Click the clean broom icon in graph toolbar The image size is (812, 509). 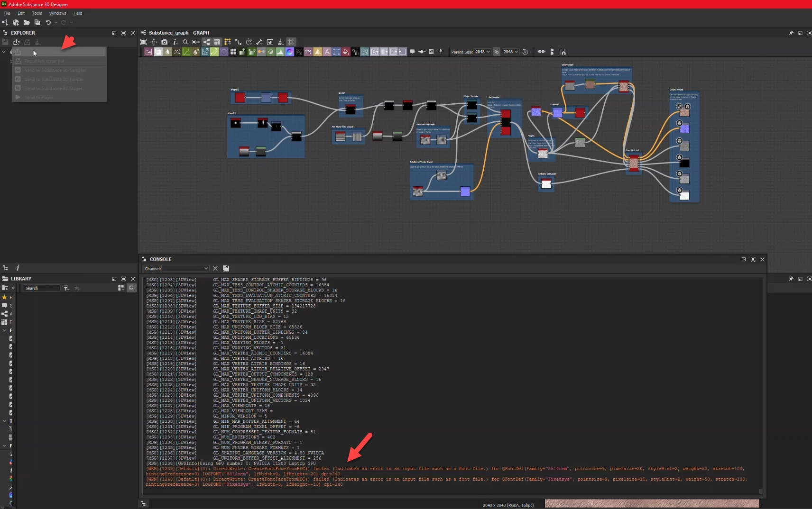(280, 42)
